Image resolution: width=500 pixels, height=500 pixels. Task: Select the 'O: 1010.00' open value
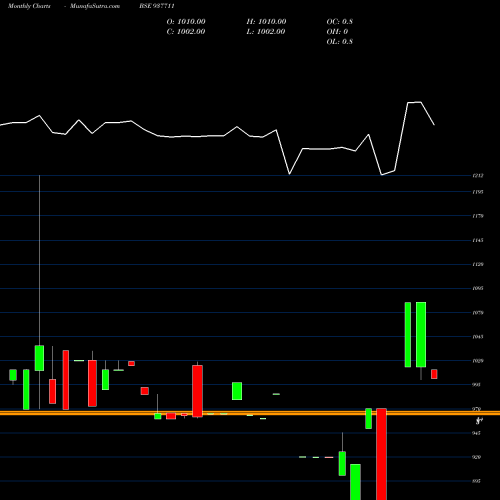click(186, 22)
